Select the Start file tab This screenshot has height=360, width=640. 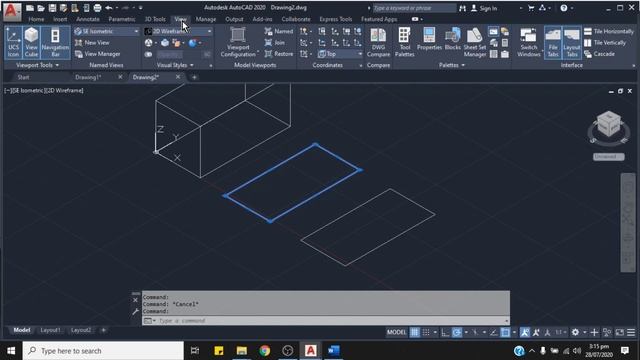tap(23, 77)
